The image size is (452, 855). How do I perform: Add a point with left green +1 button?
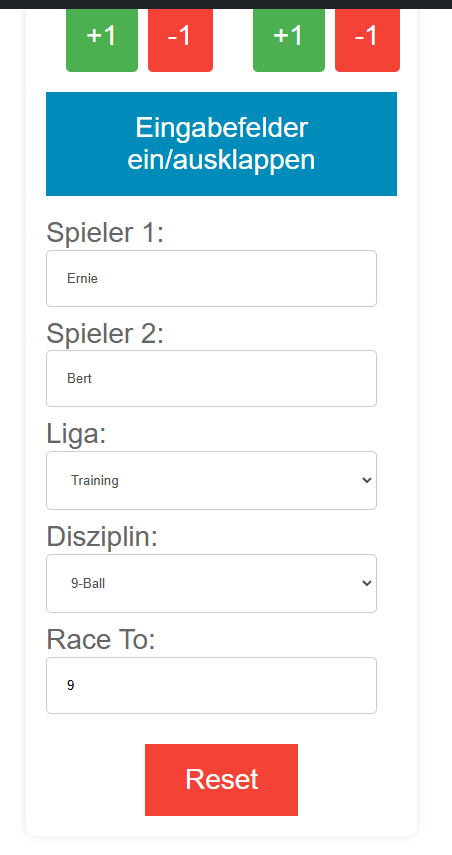pyautogui.click(x=102, y=40)
